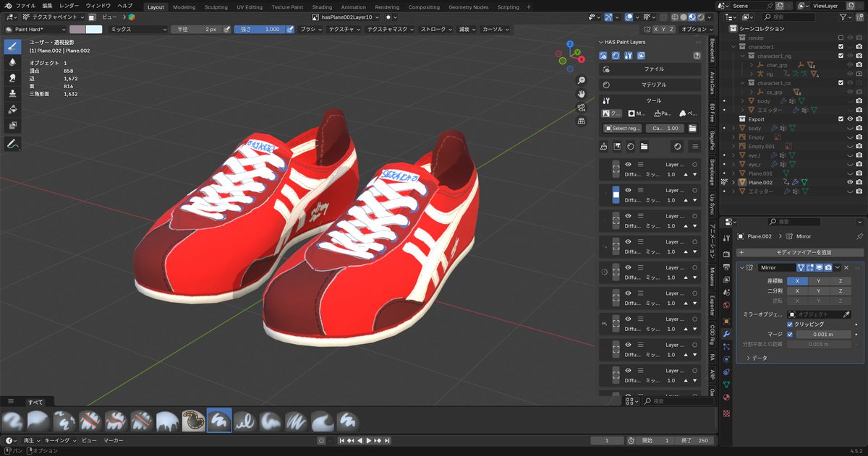
Task: Switch to the Sculpting workspace tab
Action: click(x=216, y=7)
